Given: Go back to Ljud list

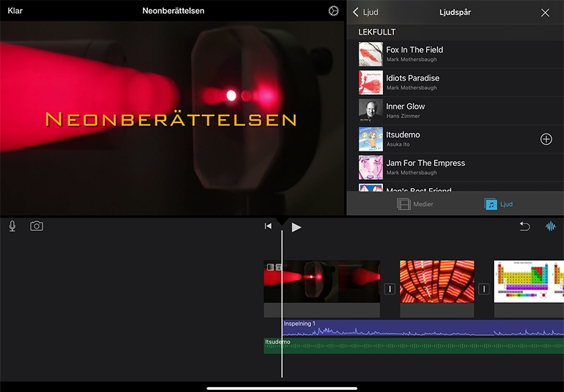Looking at the screenshot, I should tap(366, 12).
